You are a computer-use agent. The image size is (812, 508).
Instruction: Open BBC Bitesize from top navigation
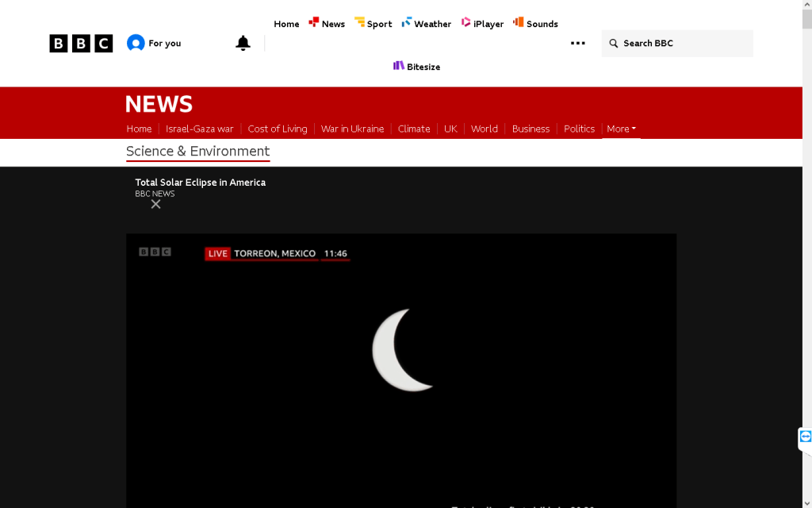(417, 67)
